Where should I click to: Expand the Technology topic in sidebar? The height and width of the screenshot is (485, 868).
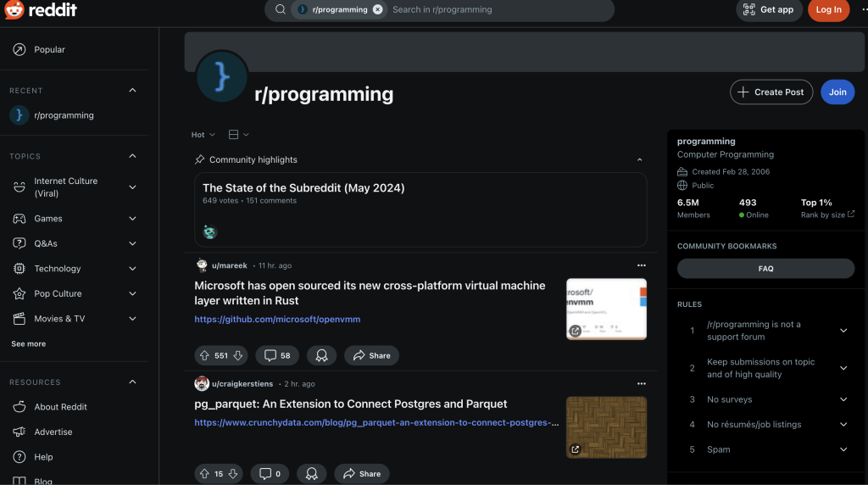(132, 269)
